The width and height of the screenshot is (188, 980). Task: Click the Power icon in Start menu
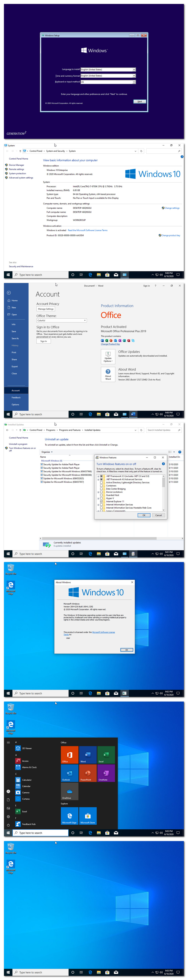tap(8, 825)
